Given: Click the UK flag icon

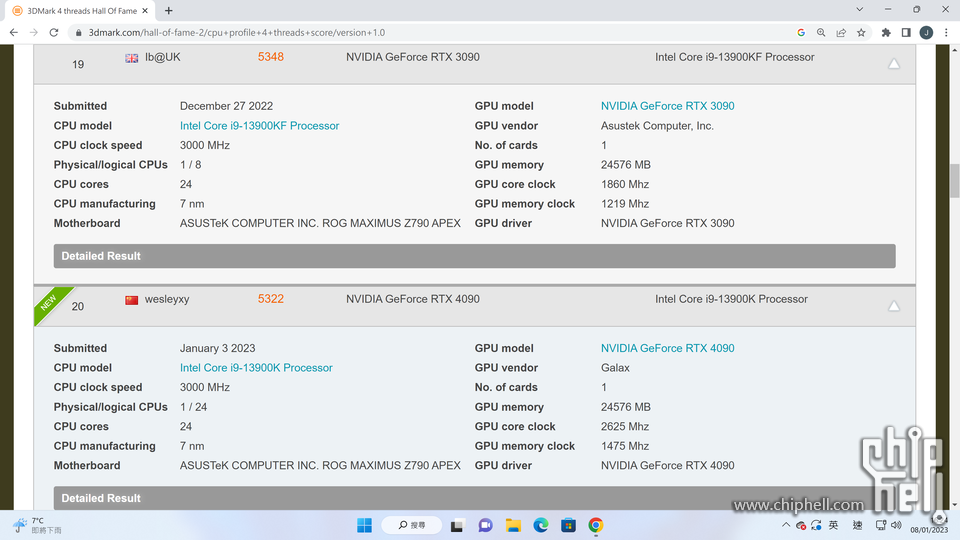Looking at the screenshot, I should [x=132, y=58].
